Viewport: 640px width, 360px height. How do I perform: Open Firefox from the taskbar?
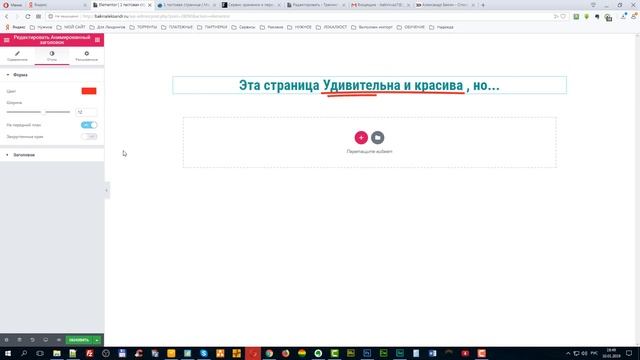click(285, 353)
